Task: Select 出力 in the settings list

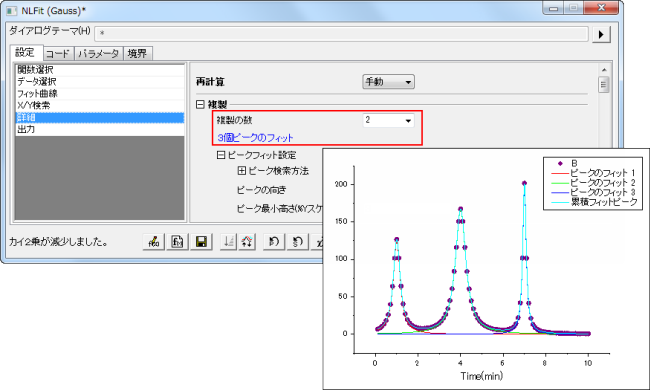Action: (99, 129)
